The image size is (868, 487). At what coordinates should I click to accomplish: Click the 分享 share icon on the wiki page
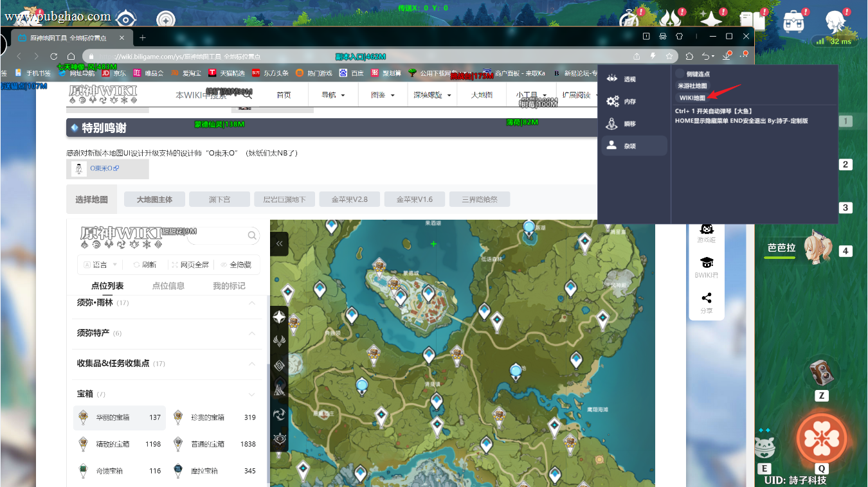tap(707, 302)
